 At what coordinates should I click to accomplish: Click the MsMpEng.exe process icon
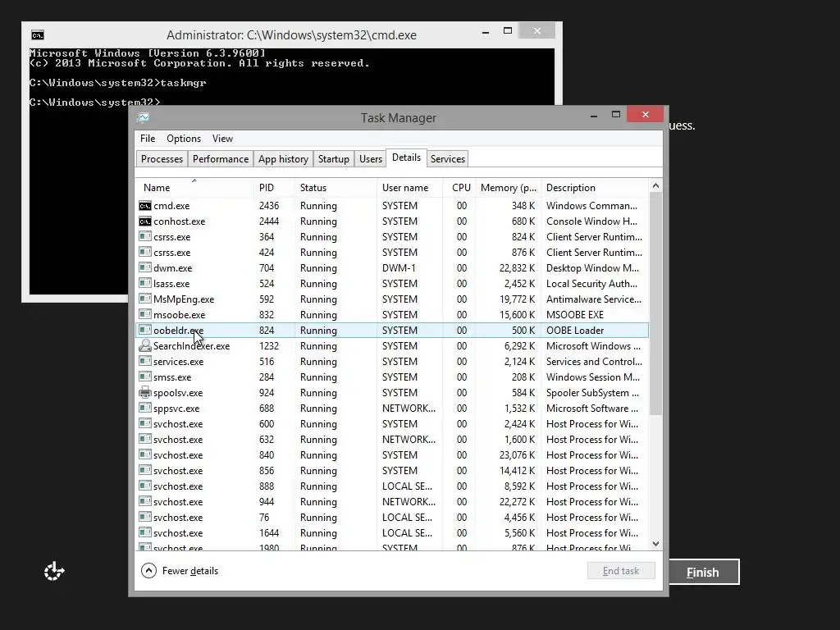[x=144, y=299]
